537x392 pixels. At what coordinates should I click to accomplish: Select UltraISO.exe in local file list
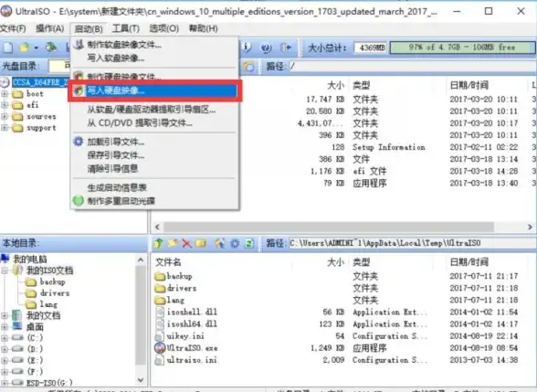point(192,348)
